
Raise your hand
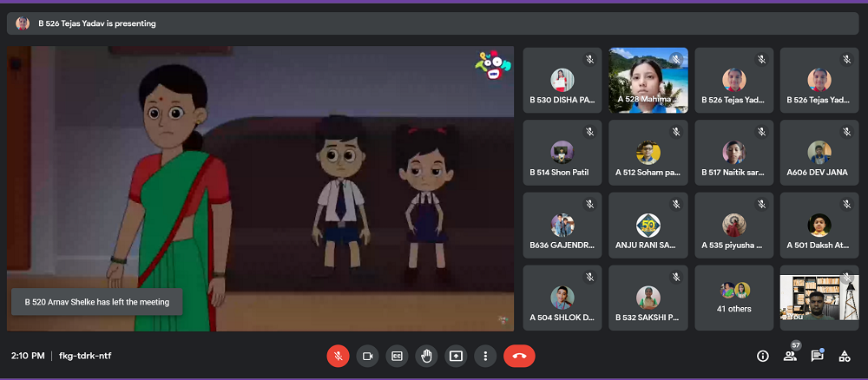tap(426, 356)
